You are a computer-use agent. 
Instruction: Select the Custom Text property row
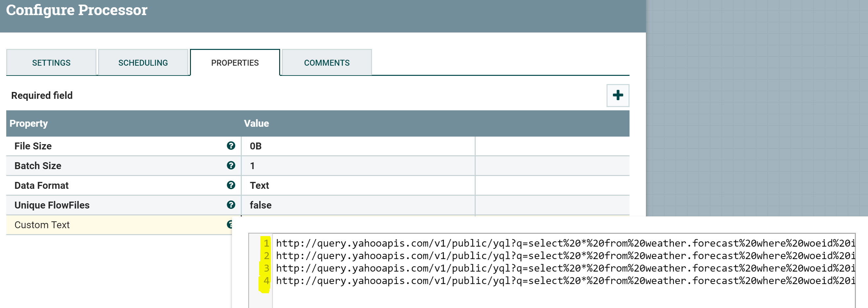[x=101, y=224]
